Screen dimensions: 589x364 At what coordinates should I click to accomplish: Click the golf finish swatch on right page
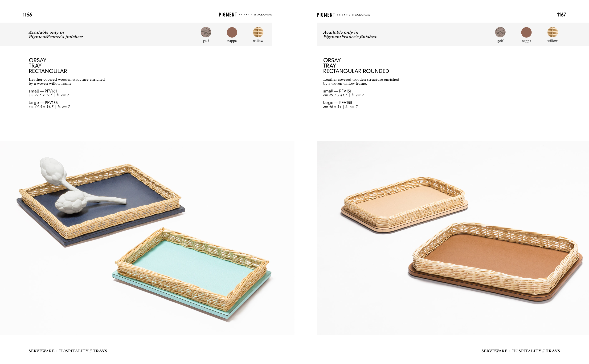pyautogui.click(x=500, y=32)
